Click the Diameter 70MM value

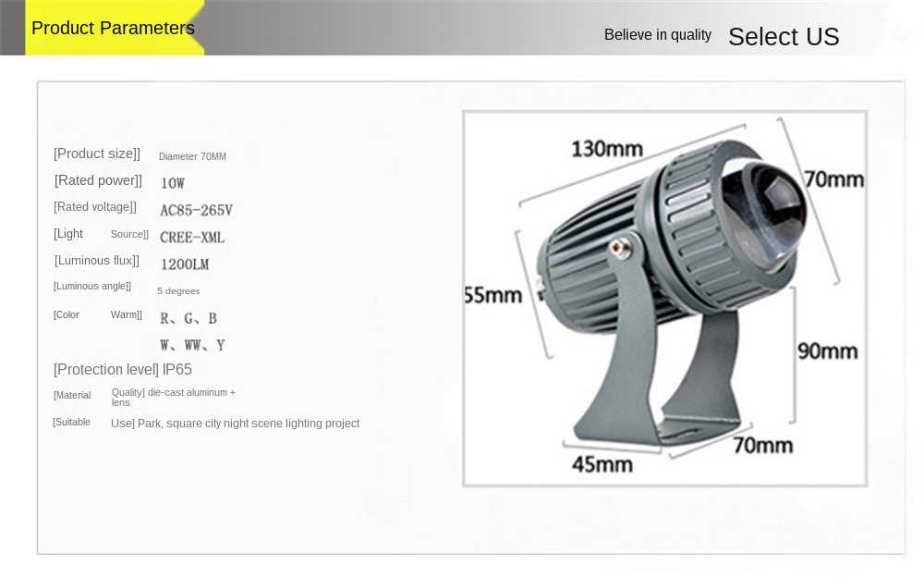[x=192, y=156]
